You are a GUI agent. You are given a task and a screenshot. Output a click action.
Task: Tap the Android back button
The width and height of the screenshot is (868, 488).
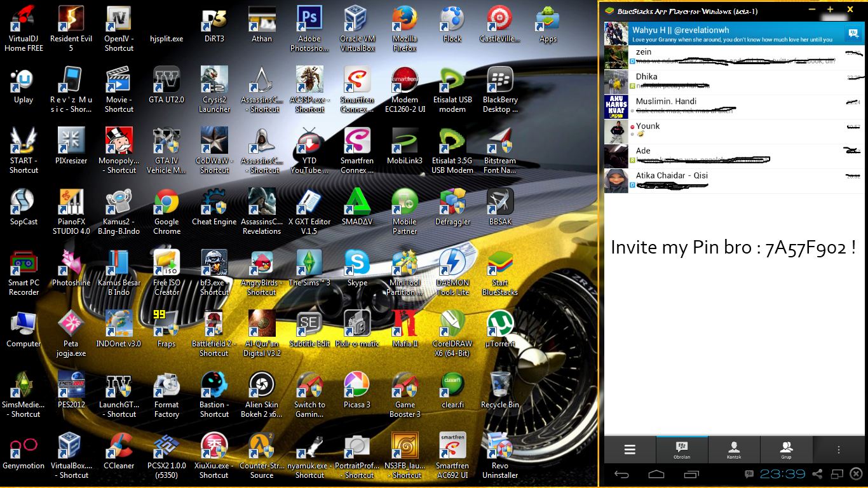tap(621, 475)
